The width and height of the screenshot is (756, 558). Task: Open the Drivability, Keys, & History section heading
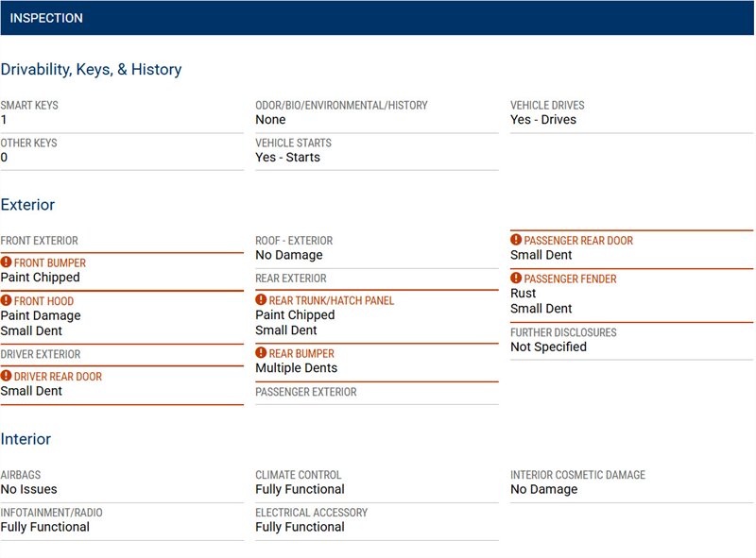[x=91, y=69]
